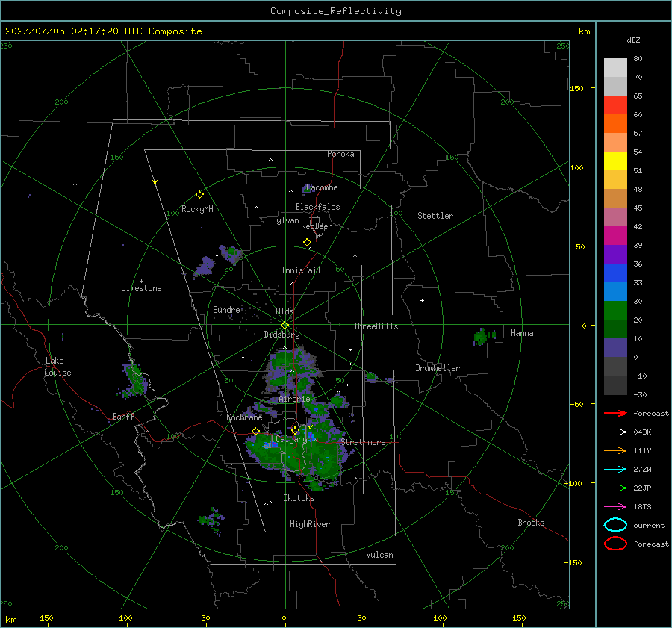Click the Composite_Reflectivity title
Viewport: 672px width, 628px height.
coord(335,11)
